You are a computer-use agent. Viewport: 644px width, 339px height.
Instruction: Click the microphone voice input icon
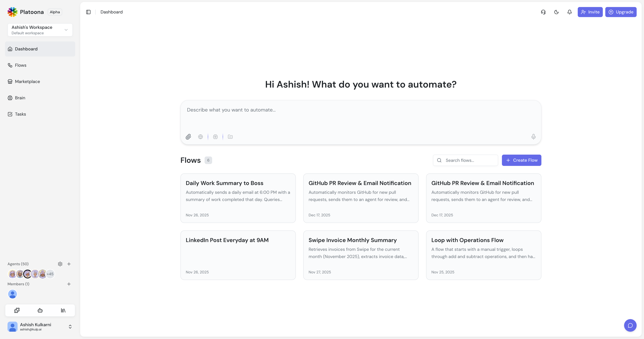533,137
